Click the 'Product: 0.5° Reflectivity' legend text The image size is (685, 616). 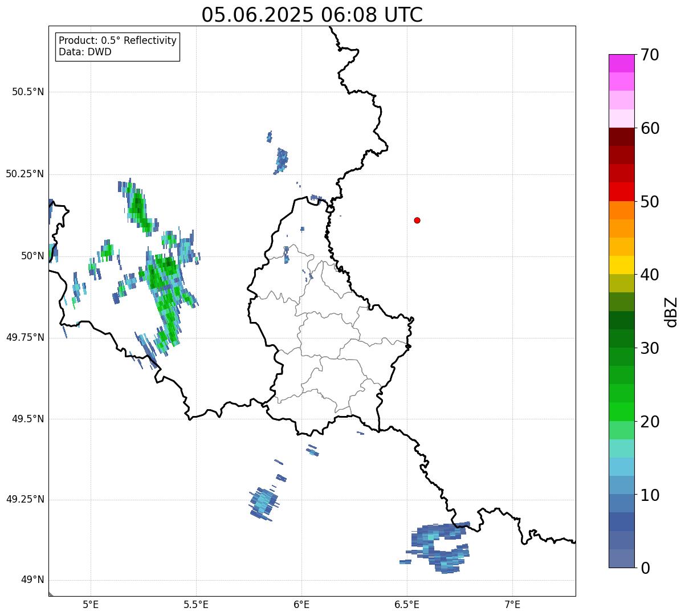[117, 41]
